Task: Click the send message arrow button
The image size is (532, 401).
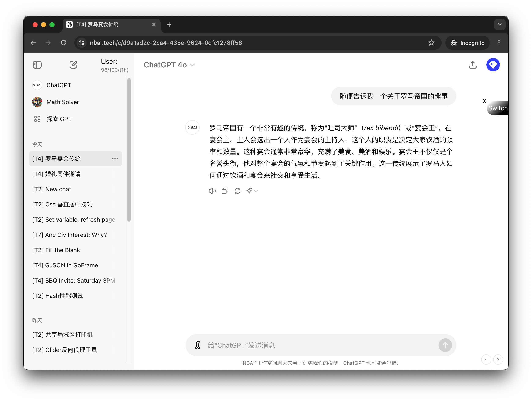Action: pyautogui.click(x=445, y=345)
